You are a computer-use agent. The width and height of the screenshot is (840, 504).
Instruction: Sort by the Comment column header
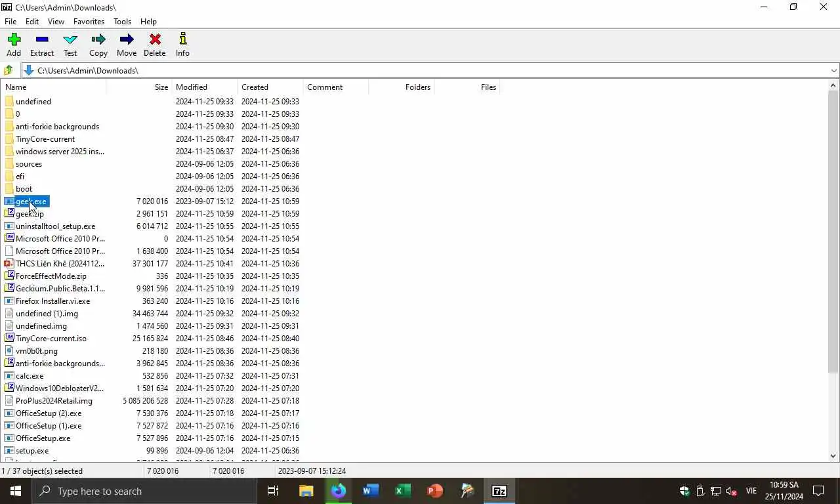[336, 87]
